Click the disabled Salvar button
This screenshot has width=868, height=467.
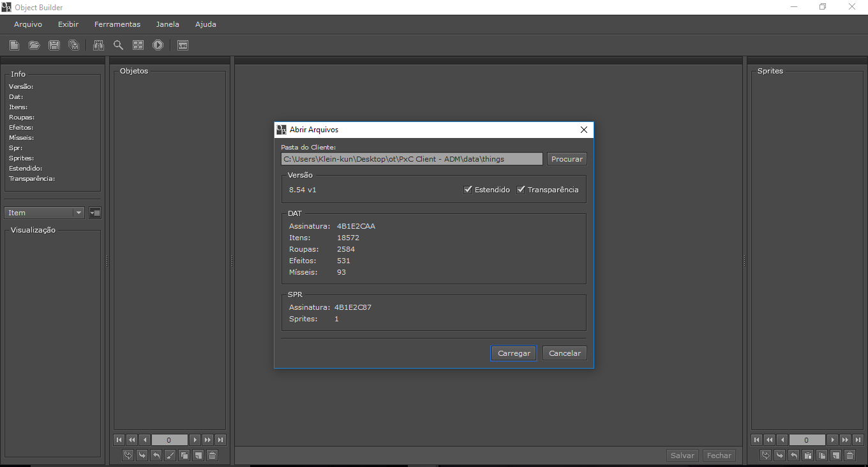(682, 456)
